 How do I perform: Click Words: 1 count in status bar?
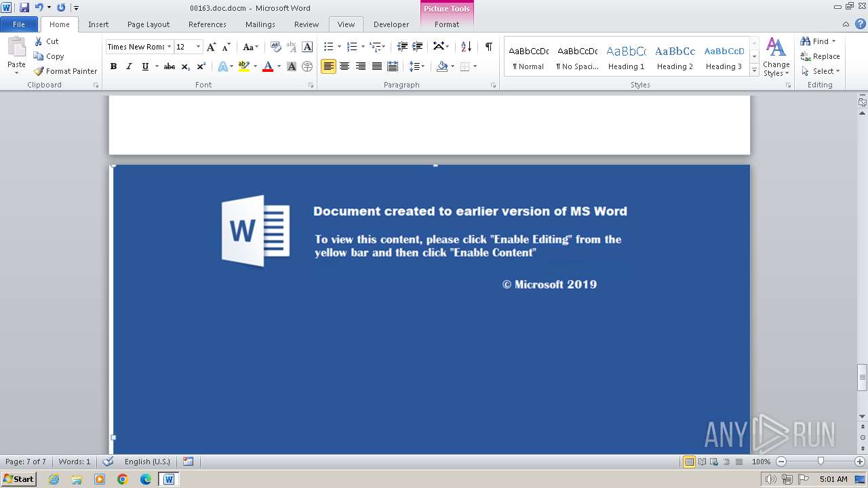click(75, 462)
